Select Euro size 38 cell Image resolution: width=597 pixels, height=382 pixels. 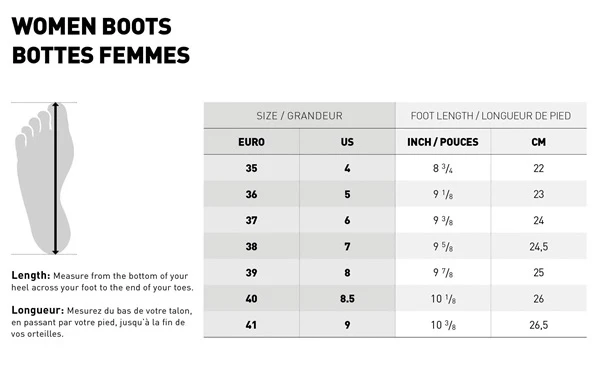[x=251, y=246]
